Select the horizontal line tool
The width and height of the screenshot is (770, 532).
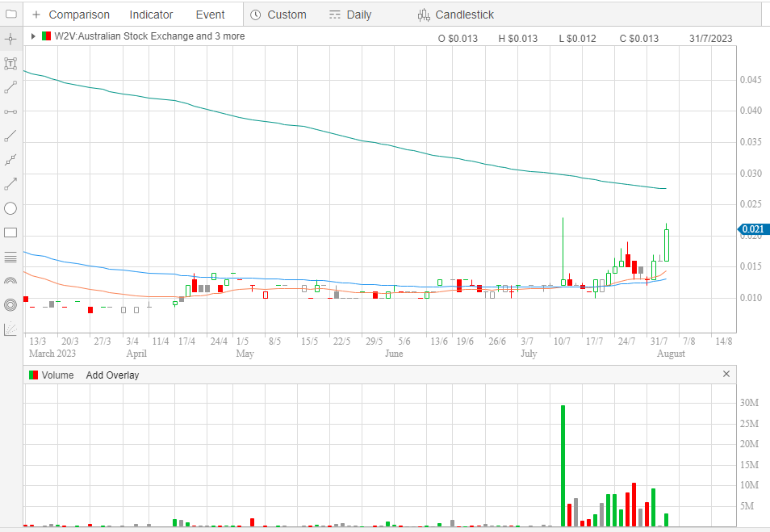10,112
